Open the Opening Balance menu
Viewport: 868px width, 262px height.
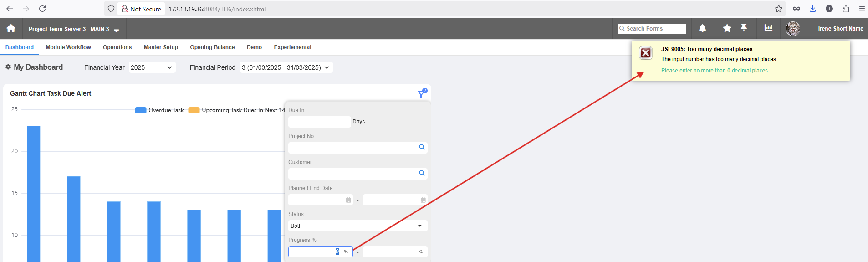click(212, 47)
